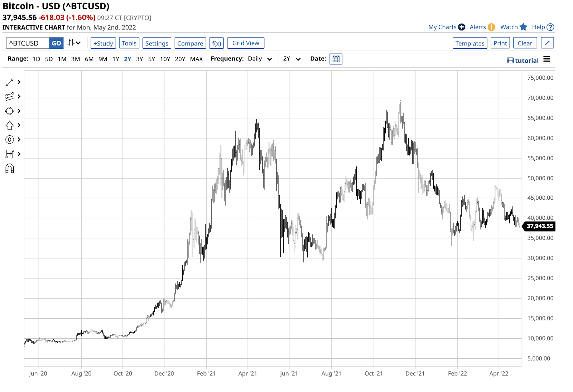Click the Watch link text
This screenshot has width=573, height=392.
509,27
